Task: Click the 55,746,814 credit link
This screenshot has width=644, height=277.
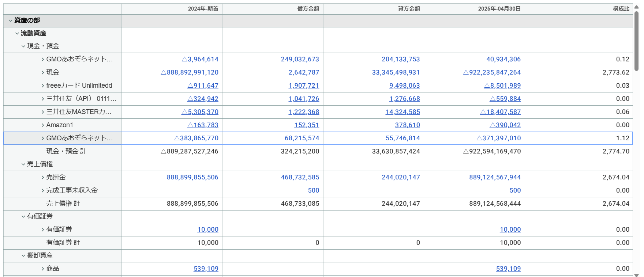Action: pyautogui.click(x=402, y=138)
